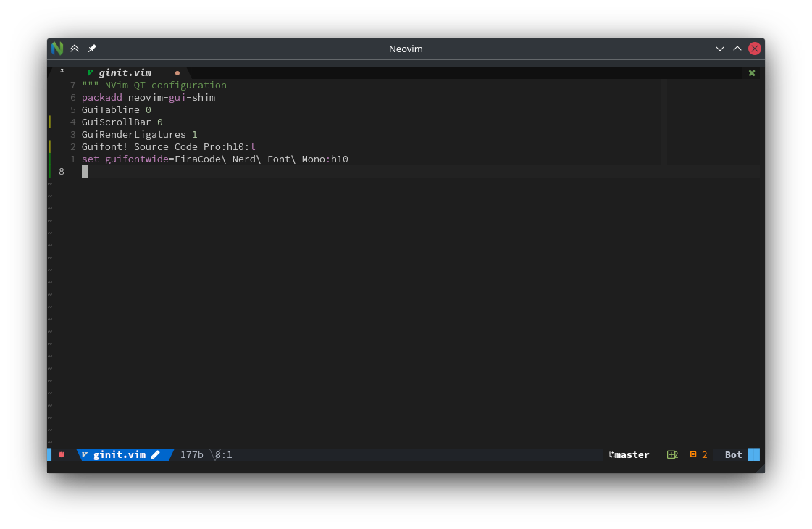Click the 8:1 cursor position indicator
This screenshot has height=529, width=812.
point(223,454)
